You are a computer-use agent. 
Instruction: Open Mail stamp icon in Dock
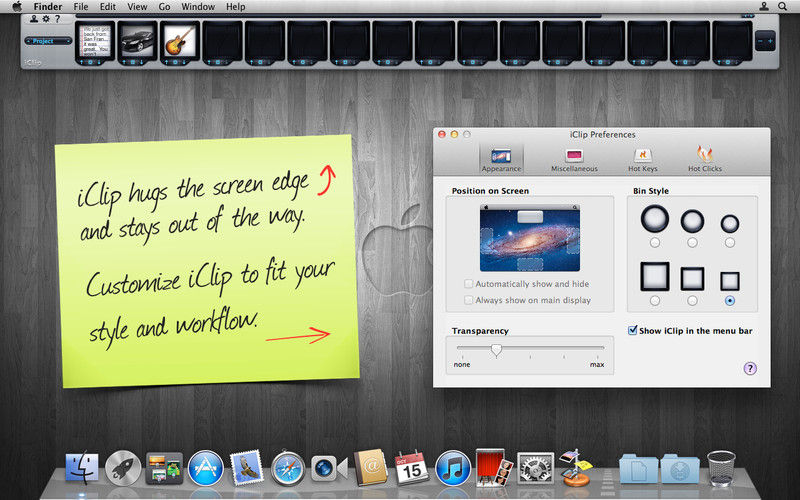point(246,467)
